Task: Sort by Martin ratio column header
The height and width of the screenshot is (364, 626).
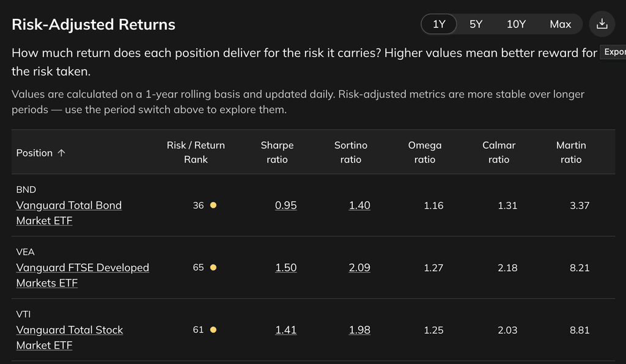Action: [x=571, y=152]
